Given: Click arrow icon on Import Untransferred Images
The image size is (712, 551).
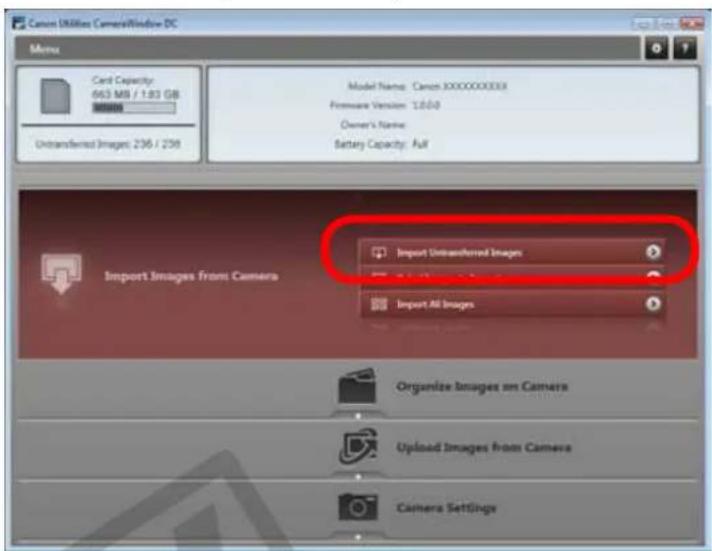Looking at the screenshot, I should [653, 252].
